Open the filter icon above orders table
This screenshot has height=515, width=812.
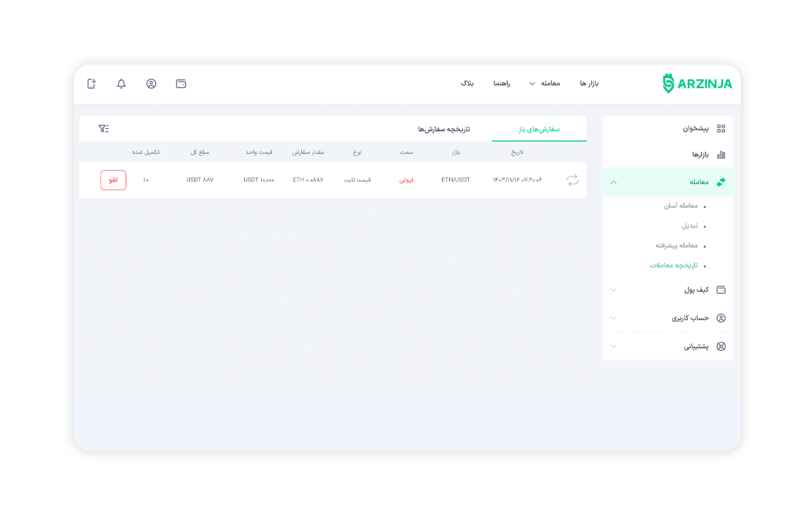pos(104,128)
